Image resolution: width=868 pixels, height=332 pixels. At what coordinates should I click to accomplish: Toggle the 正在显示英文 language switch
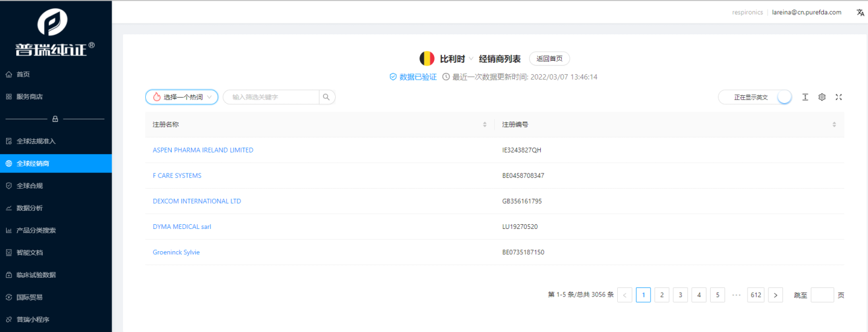click(755, 97)
